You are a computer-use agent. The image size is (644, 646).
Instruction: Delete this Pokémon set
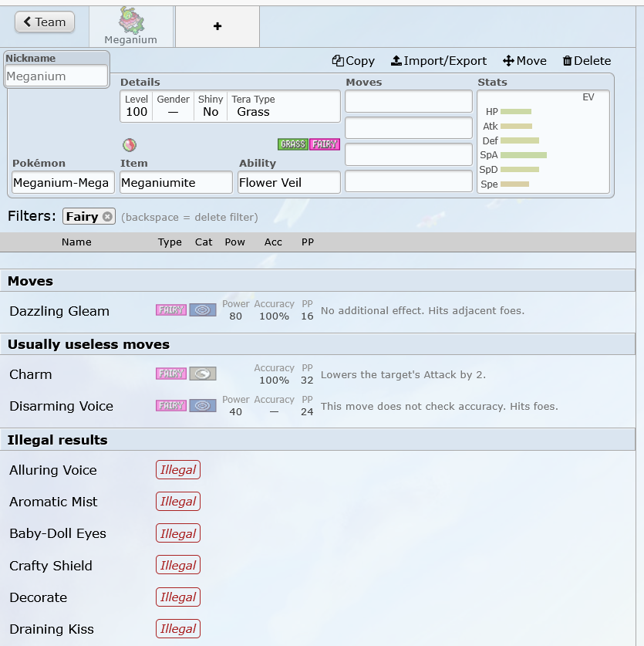pos(587,61)
